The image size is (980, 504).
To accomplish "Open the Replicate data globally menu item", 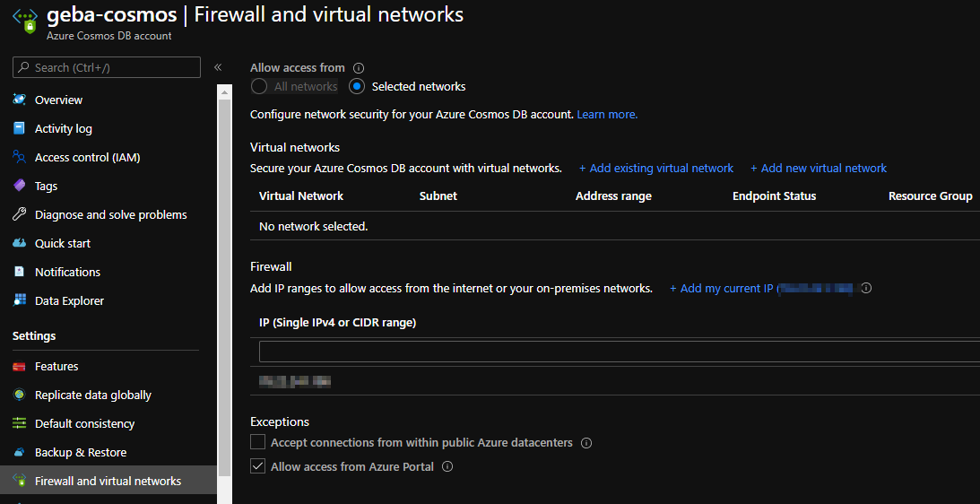I will tap(92, 395).
